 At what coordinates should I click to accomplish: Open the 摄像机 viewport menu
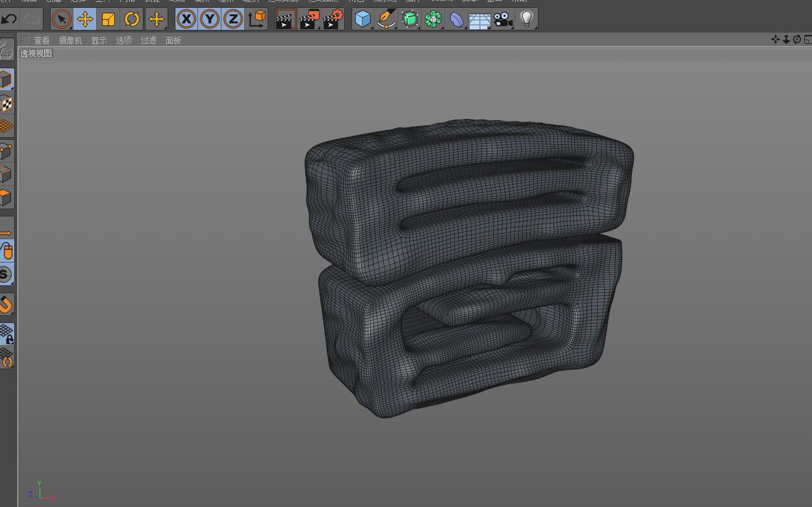pos(70,40)
